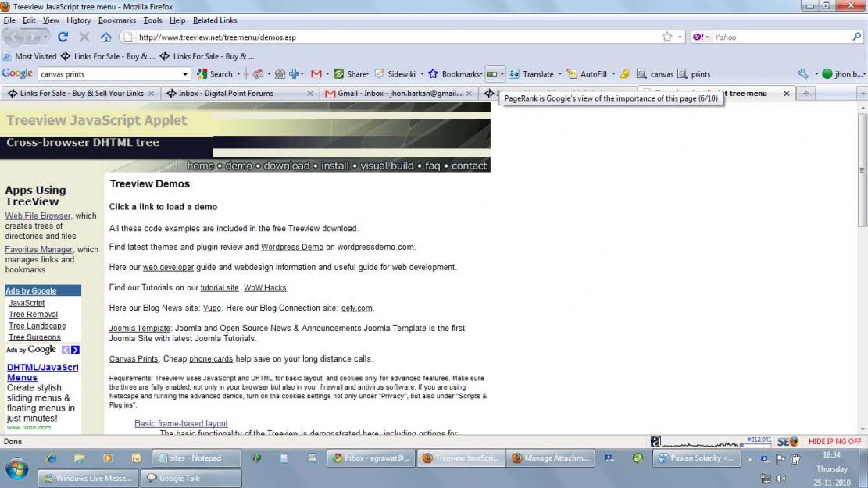The width and height of the screenshot is (868, 488).
Task: Open the Google Toolbar Search button dropdown arrow
Action: click(x=238, y=74)
